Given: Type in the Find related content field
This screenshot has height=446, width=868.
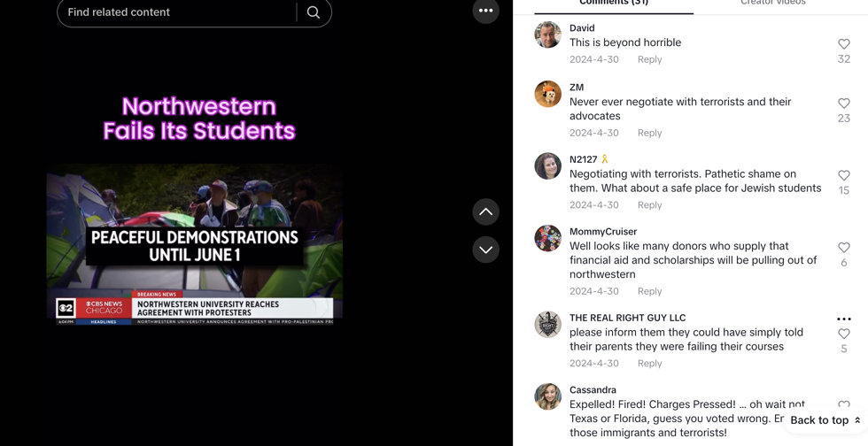Looking at the screenshot, I should [177, 12].
